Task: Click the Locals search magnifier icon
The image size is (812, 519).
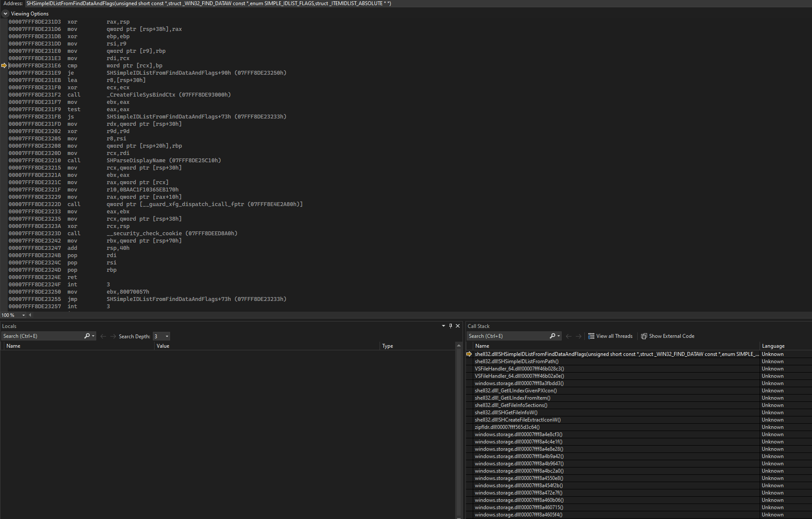Action: pyautogui.click(x=87, y=336)
